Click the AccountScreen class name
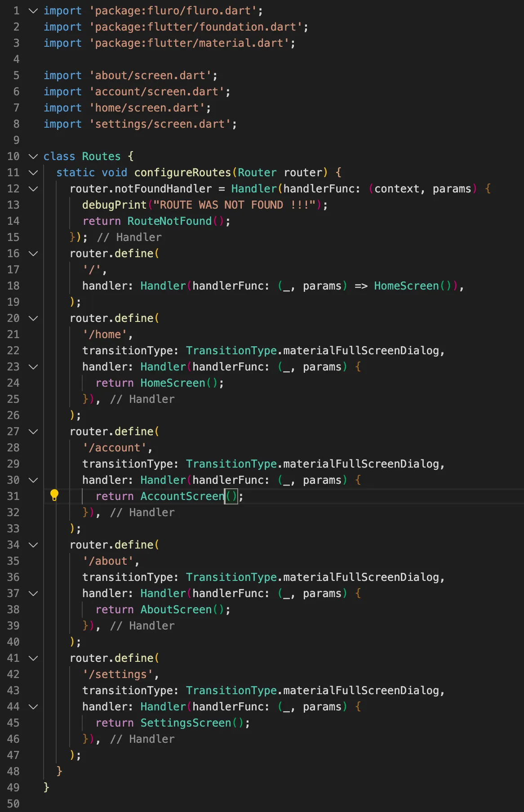This screenshot has width=524, height=812. [182, 496]
